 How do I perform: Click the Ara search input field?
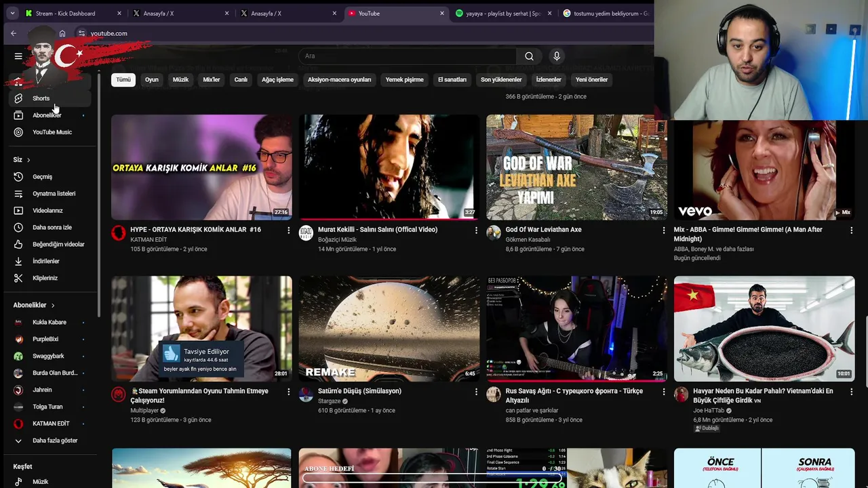click(x=407, y=56)
